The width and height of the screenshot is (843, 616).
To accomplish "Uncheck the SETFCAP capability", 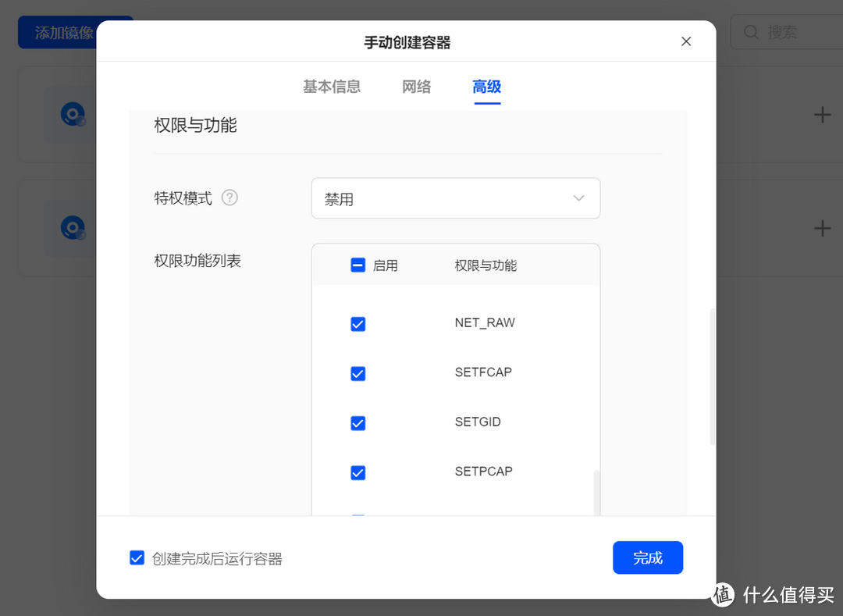I will [357, 373].
